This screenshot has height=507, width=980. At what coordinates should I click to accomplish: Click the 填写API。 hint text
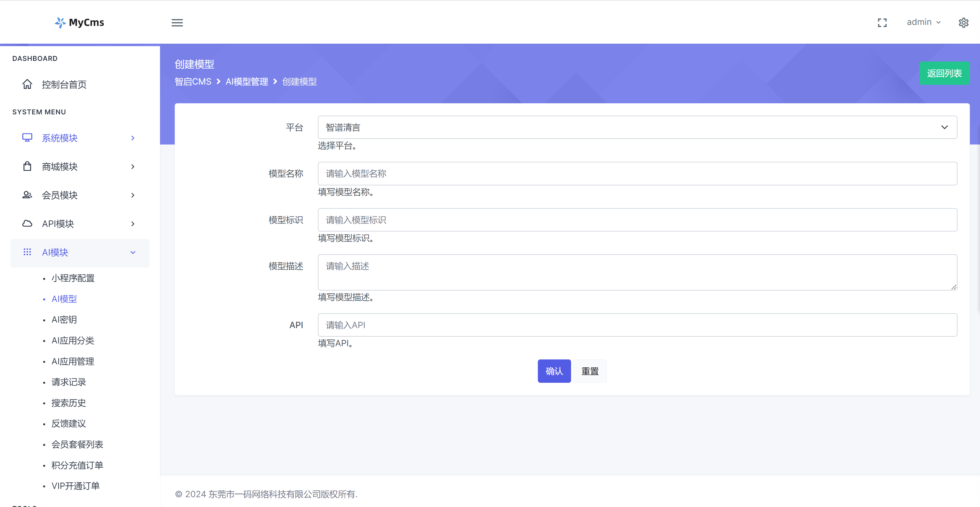pos(336,343)
